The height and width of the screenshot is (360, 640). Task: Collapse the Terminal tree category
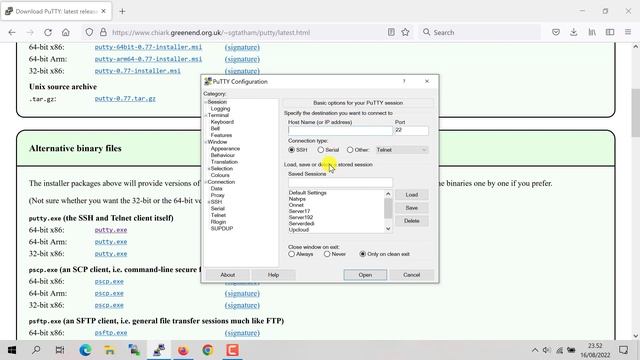pyautogui.click(x=206, y=116)
